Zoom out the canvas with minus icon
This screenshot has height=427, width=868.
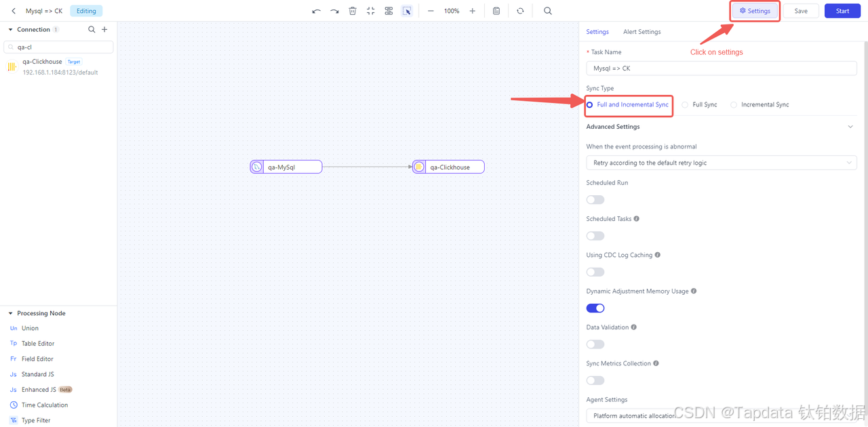431,11
